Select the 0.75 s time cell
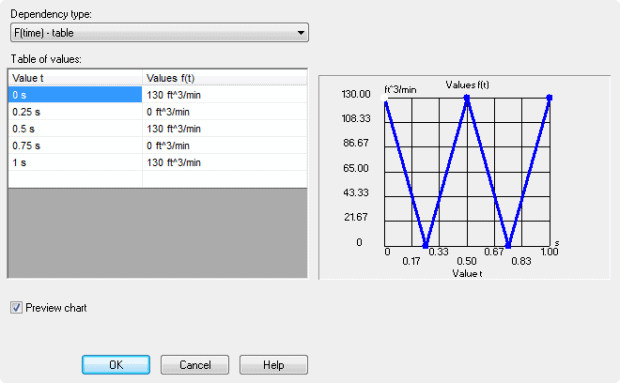 pyautogui.click(x=75, y=146)
